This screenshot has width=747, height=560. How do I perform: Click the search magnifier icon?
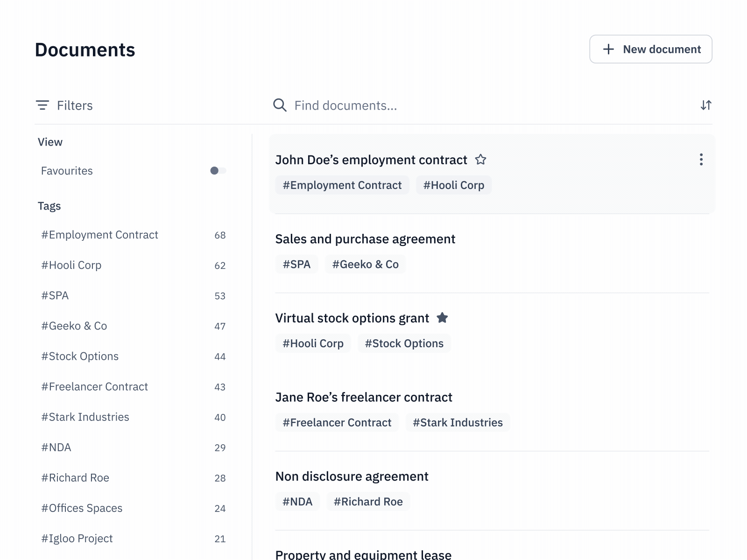point(280,105)
